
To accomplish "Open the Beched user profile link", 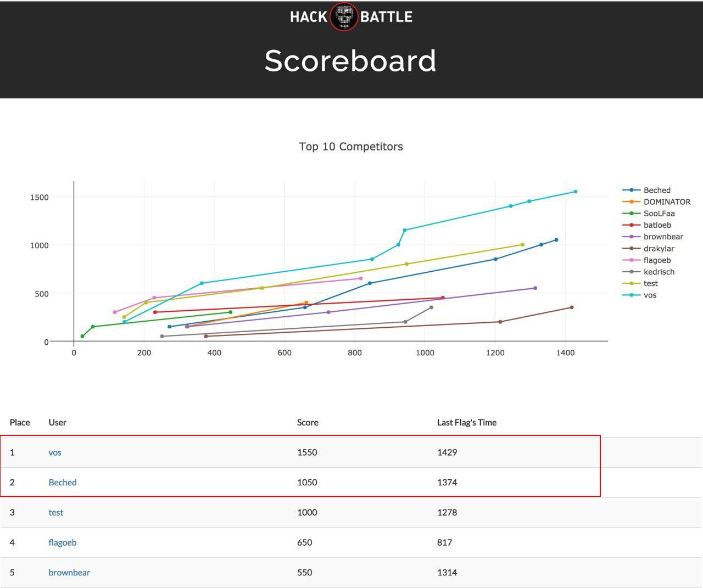I will click(x=63, y=483).
